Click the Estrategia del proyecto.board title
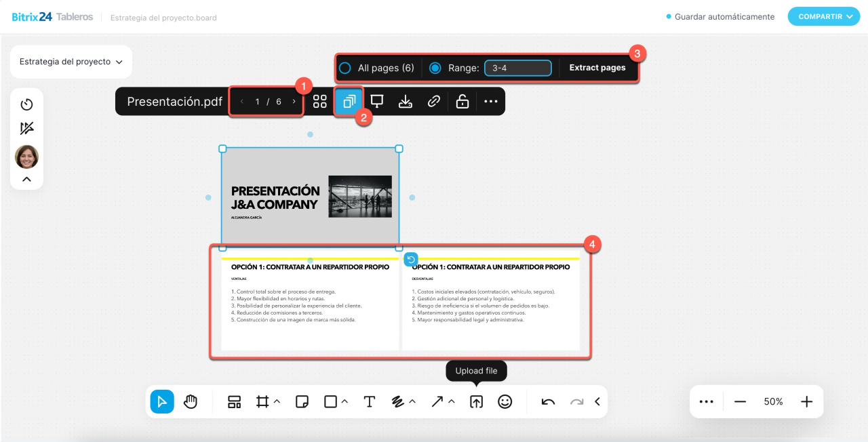Viewport: 868px width, 442px height. 163,18
